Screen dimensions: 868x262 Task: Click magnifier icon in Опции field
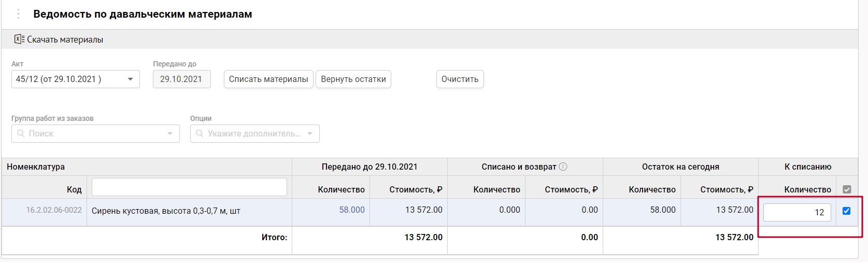[200, 133]
